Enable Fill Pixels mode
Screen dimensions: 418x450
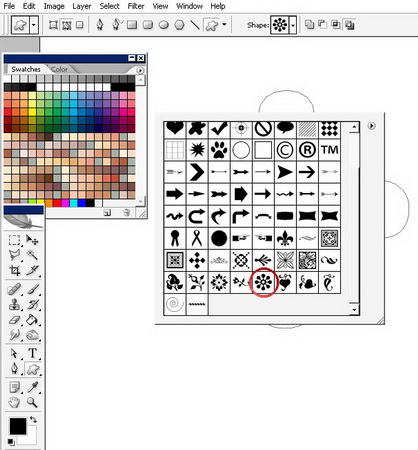80,25
